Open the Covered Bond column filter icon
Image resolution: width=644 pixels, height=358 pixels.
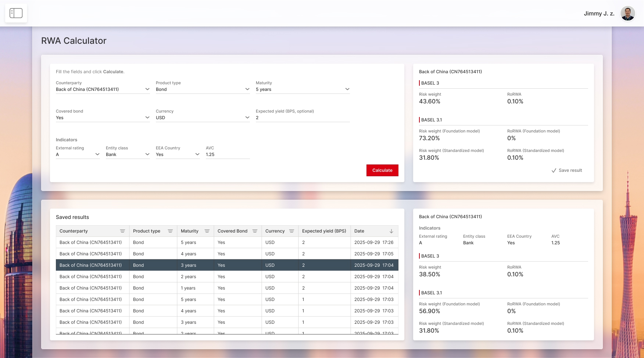[x=255, y=231]
